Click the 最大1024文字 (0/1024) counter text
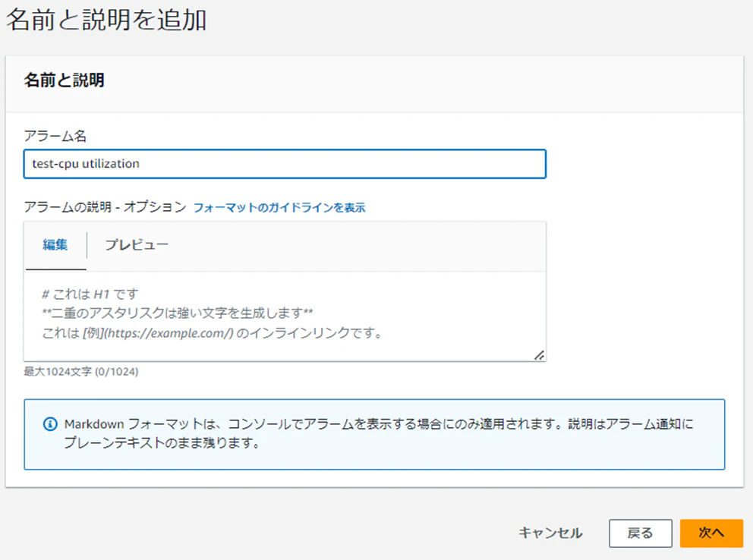 click(81, 371)
